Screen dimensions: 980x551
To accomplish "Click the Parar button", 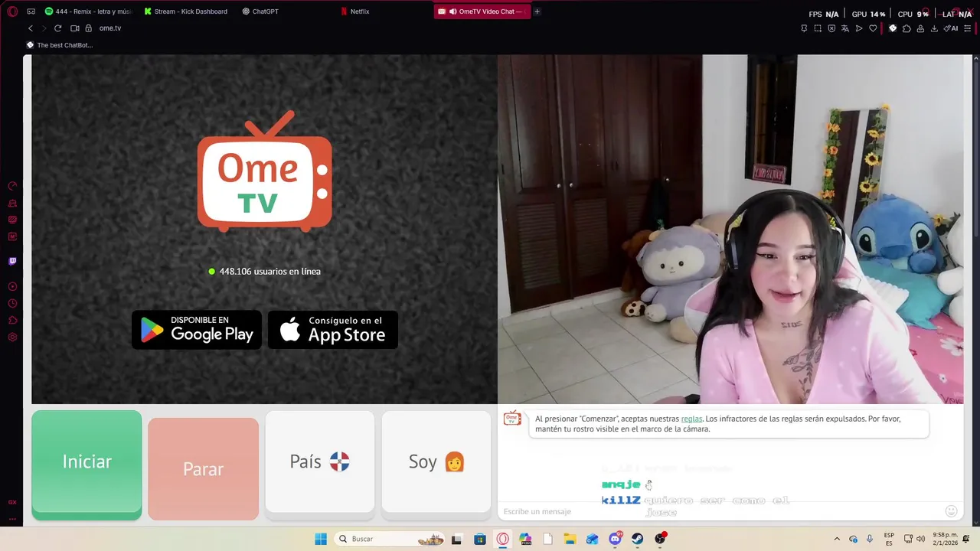I will click(x=203, y=468).
